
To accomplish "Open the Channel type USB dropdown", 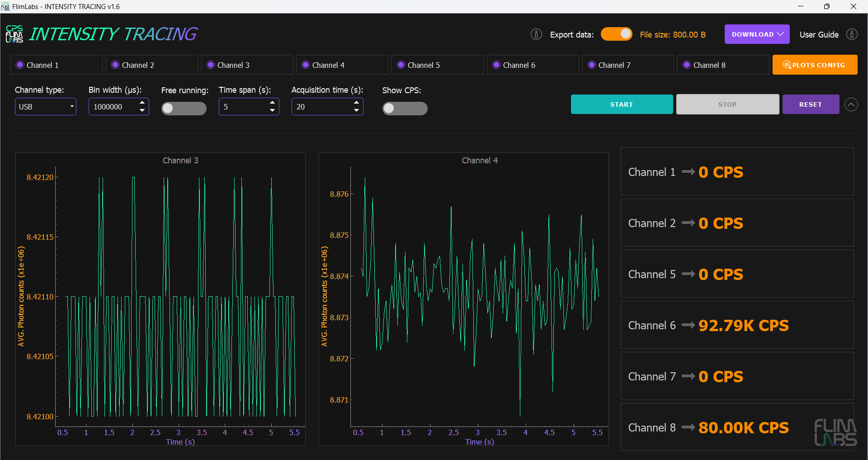I will (x=46, y=107).
